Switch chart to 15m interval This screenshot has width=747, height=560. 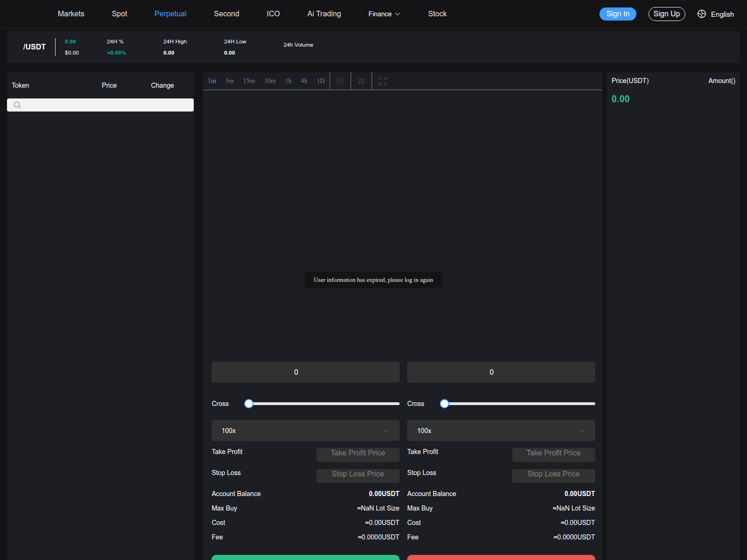point(249,81)
